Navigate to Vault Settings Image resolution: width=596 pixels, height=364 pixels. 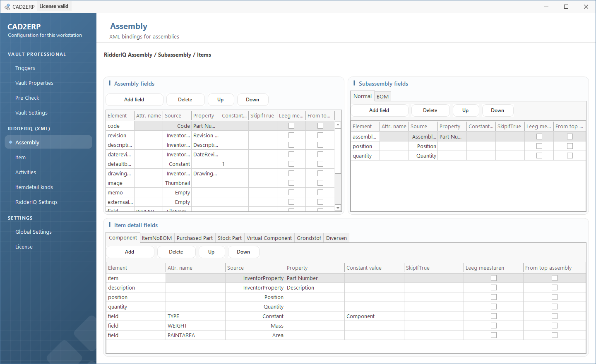tap(31, 113)
